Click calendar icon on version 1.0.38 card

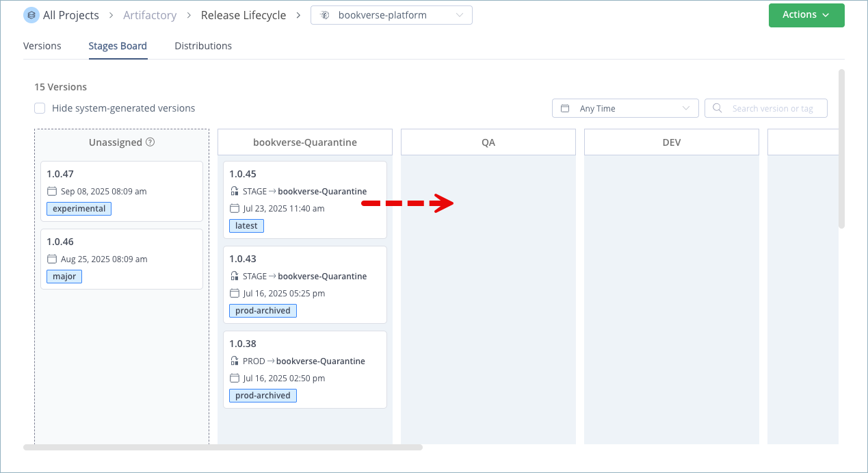235,379
